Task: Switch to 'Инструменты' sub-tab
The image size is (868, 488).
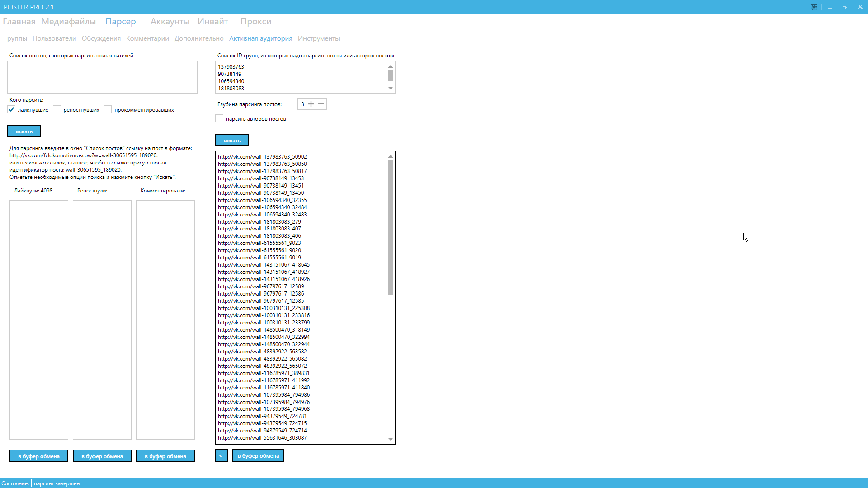Action: pyautogui.click(x=318, y=38)
